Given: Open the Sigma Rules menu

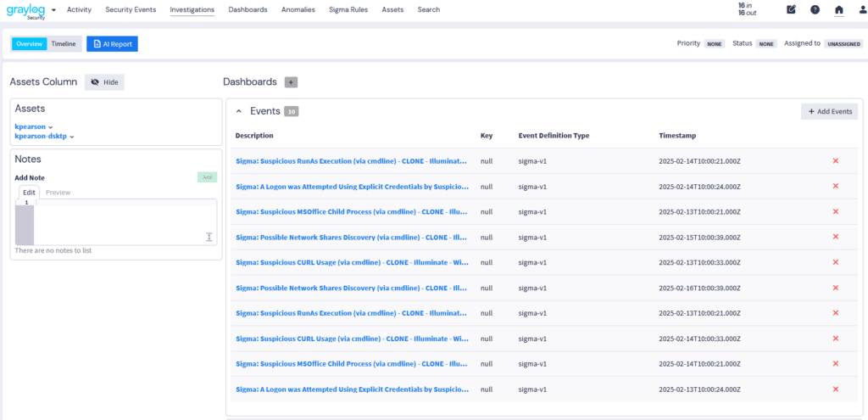Looking at the screenshot, I should (348, 10).
